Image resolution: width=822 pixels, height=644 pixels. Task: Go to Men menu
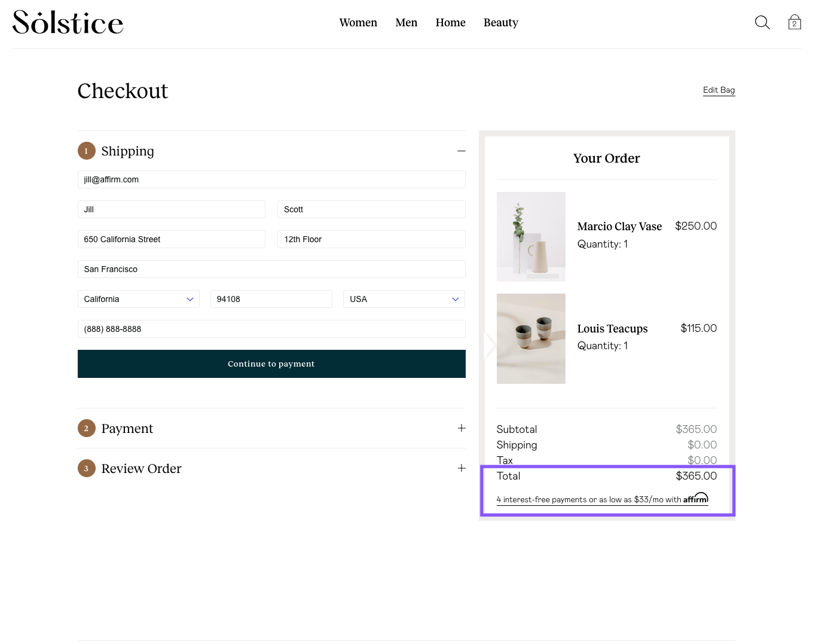[x=407, y=23]
